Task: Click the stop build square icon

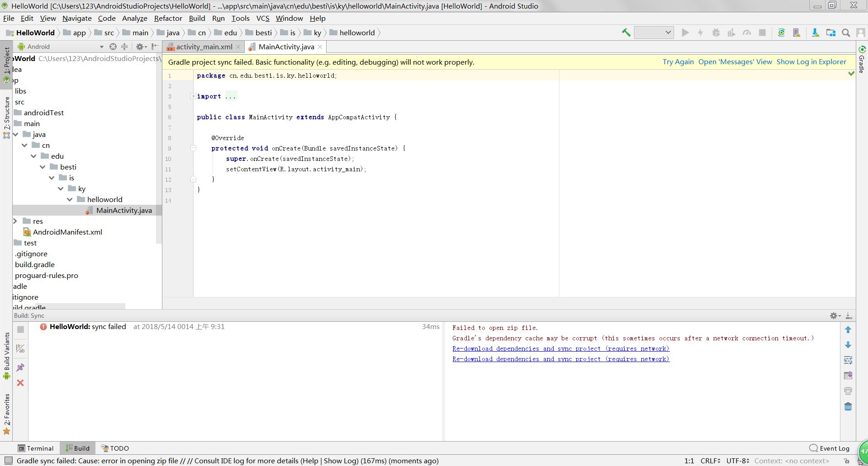Action: pos(20,329)
